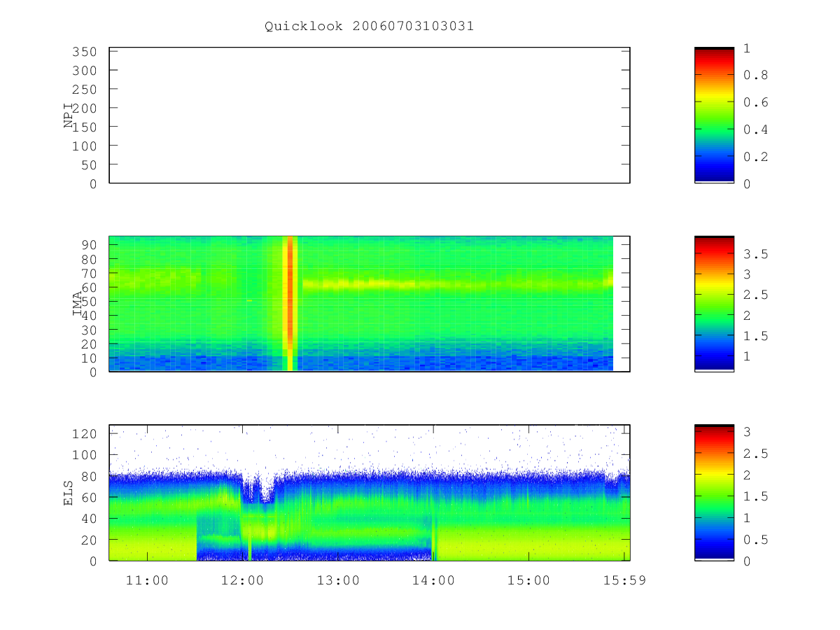This screenshot has width=840, height=630.
Task: Click the yellow band in IMA spectrogram
Action: pyautogui.click(x=455, y=284)
